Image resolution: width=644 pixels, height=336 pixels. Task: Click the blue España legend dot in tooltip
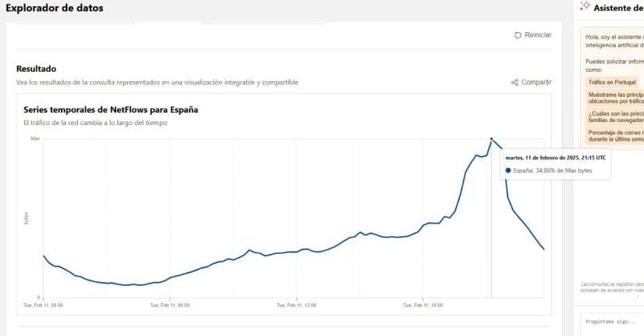(508, 170)
